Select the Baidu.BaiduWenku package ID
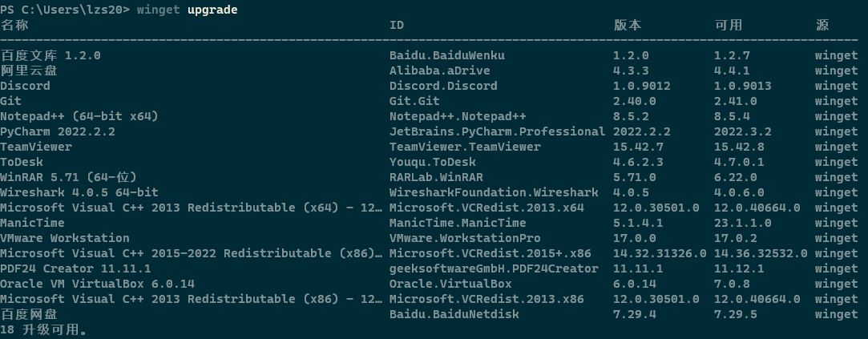868x339 pixels. [x=447, y=55]
